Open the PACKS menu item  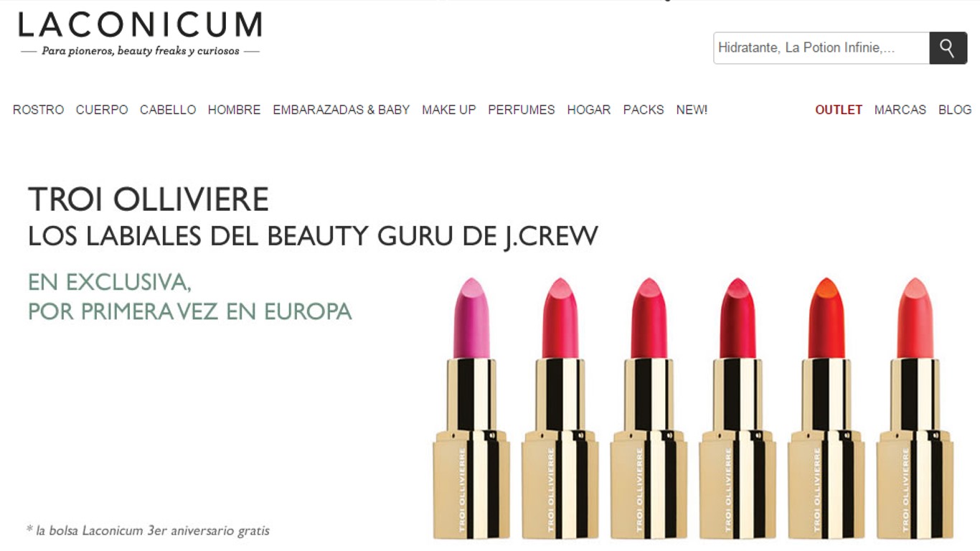(643, 110)
